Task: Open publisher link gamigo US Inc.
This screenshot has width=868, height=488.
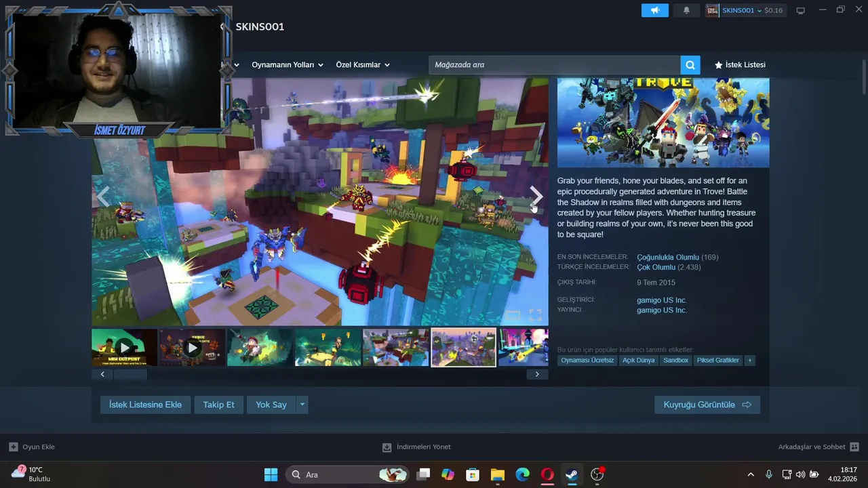Action: coord(661,310)
